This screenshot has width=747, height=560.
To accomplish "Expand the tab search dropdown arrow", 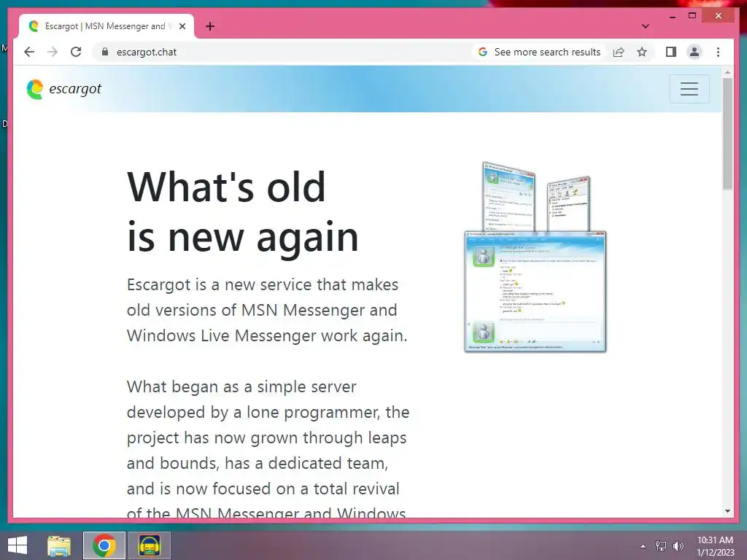I will point(645,26).
